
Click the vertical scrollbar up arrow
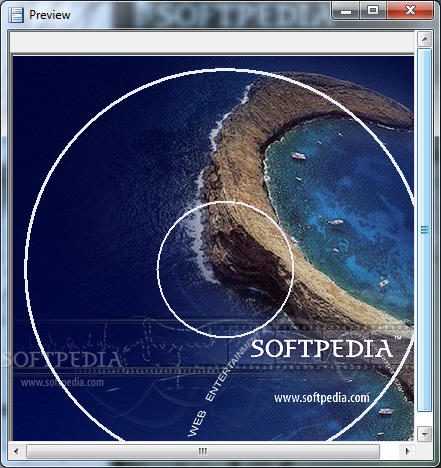(x=425, y=40)
